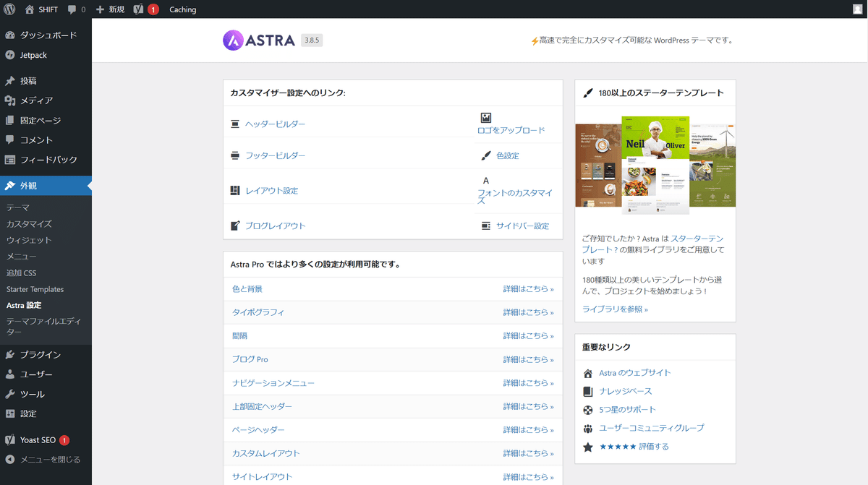Click the home icon beside Astra のウェブサイト

[588, 374]
